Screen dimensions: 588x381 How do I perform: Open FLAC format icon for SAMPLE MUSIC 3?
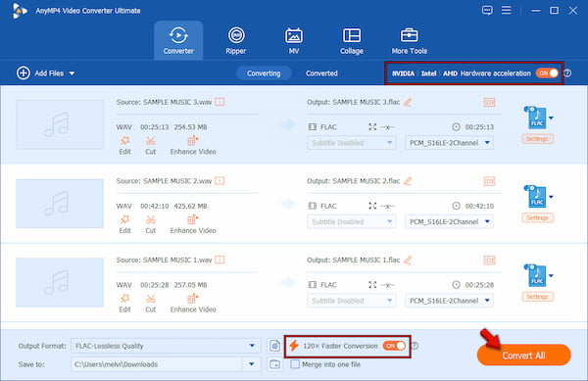[x=536, y=118]
